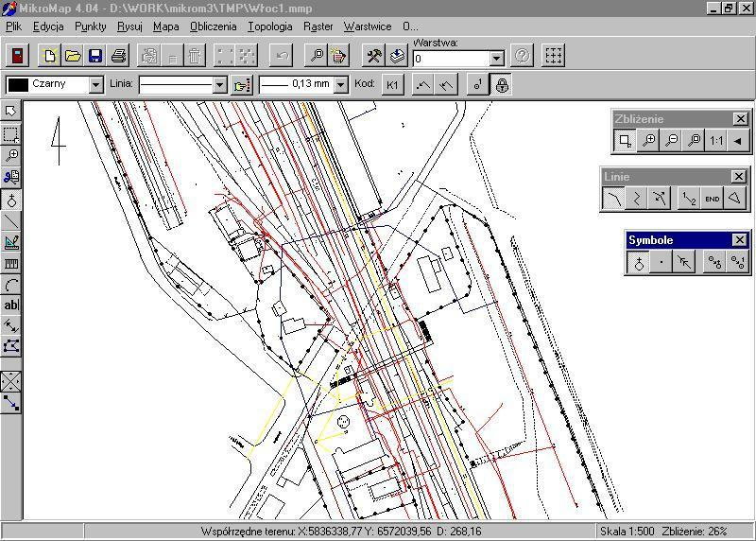Click zoom in magnifier in Zbliżenie panel

648,141
